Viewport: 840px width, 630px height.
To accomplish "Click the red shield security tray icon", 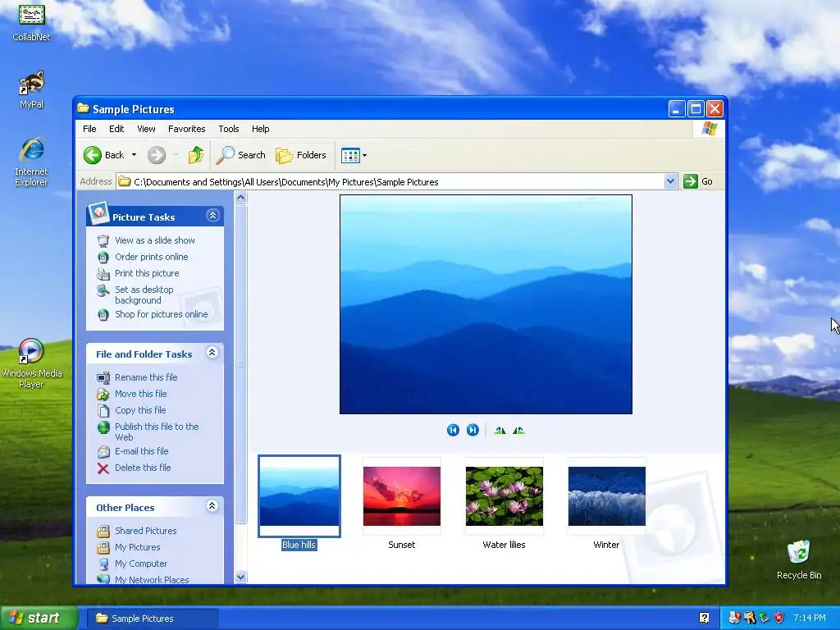I will (x=779, y=619).
